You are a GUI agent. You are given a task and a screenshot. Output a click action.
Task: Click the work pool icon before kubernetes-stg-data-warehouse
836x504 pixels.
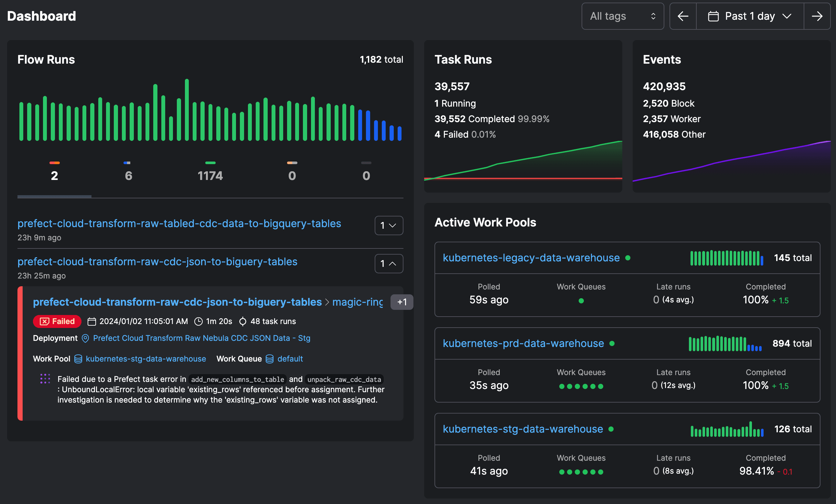78,359
